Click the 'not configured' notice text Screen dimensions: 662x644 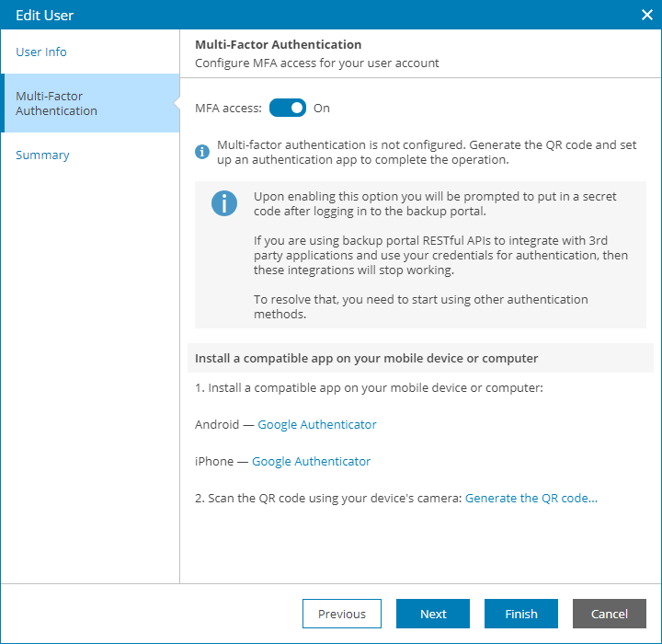tap(427, 152)
